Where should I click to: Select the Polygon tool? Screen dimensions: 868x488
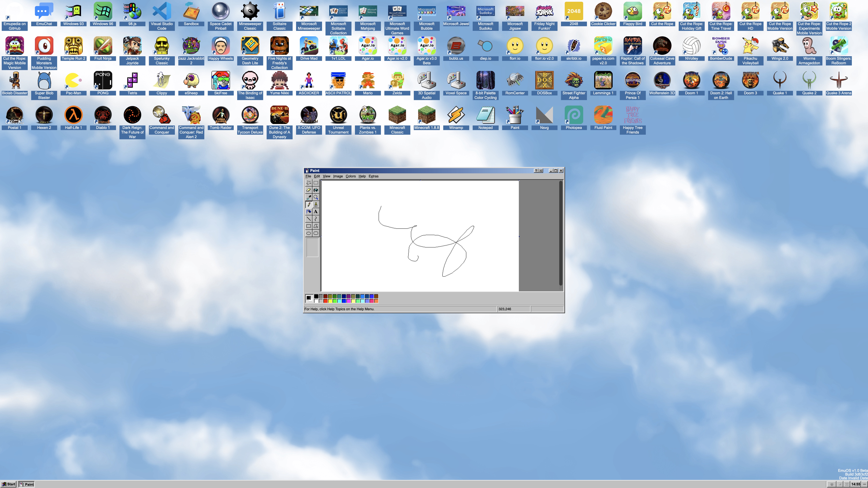(316, 226)
